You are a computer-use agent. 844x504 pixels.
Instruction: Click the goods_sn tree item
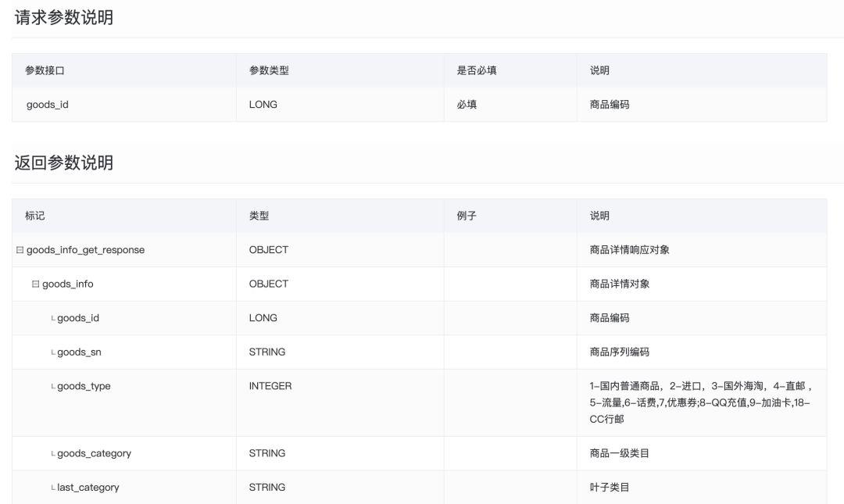click(x=79, y=352)
